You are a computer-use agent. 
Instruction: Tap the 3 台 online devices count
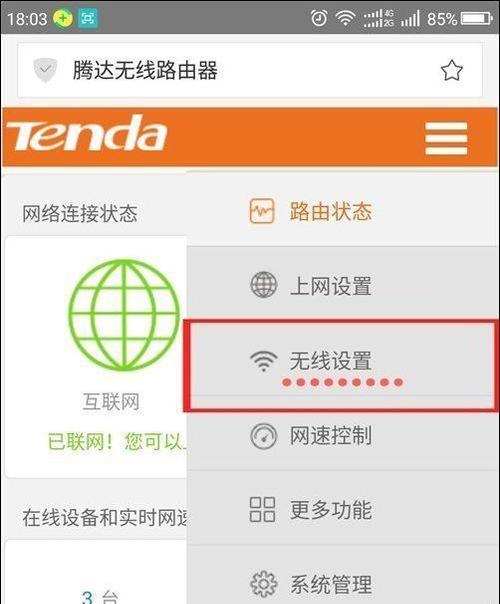point(100,596)
